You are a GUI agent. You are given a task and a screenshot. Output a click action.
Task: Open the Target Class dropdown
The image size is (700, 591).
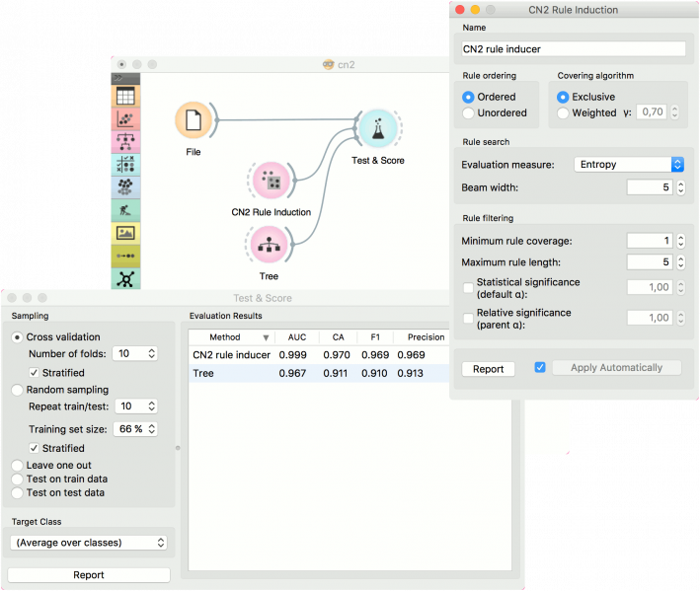[x=89, y=542]
